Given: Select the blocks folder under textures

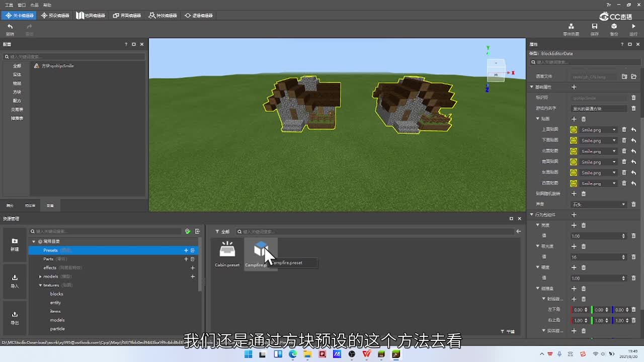Looking at the screenshot, I should pyautogui.click(x=57, y=294).
